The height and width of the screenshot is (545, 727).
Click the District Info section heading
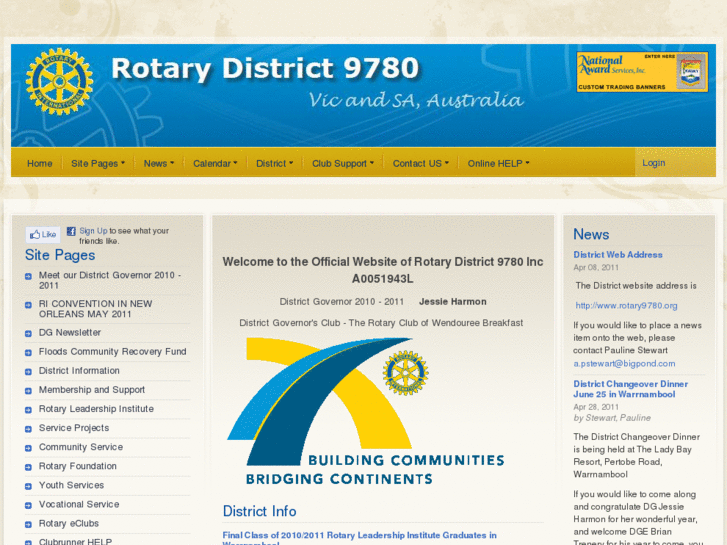[x=260, y=511]
